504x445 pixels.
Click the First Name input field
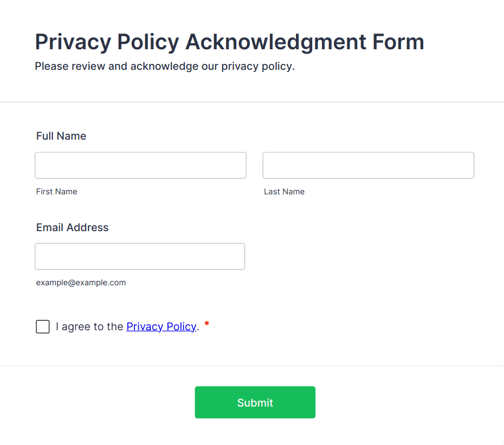[140, 165]
